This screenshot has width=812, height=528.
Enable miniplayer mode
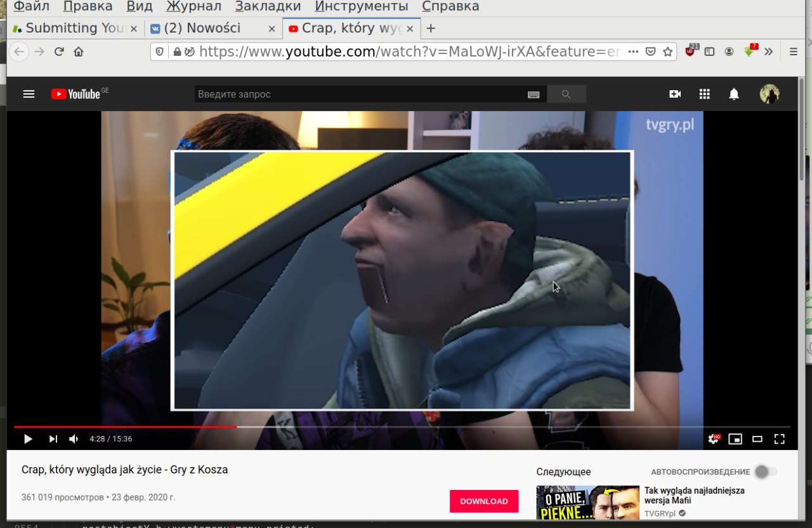[735, 439]
